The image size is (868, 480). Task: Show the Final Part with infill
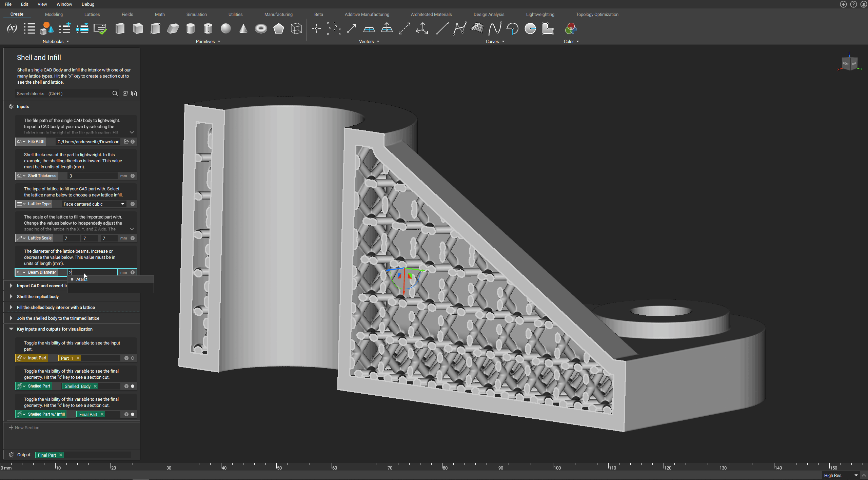coord(133,414)
